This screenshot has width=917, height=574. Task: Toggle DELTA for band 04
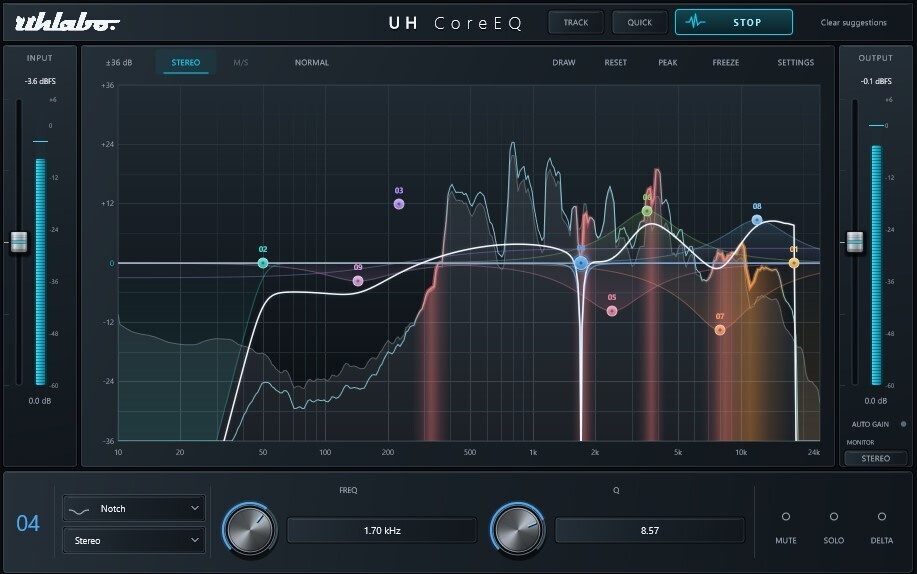(882, 517)
